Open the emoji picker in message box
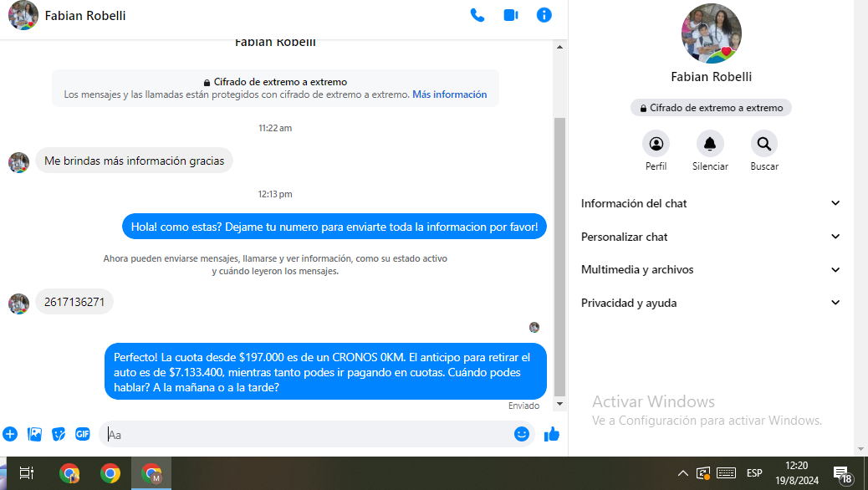868x490 pixels. tap(522, 434)
